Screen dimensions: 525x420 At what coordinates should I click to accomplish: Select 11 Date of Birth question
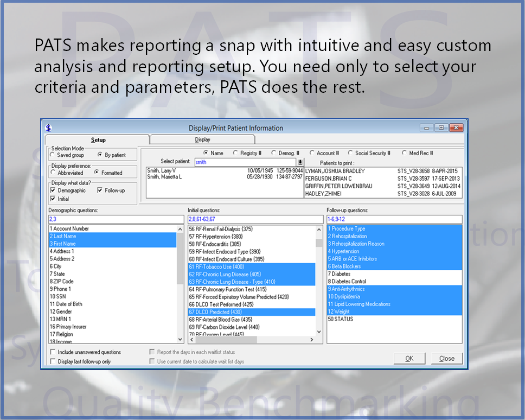coord(112,304)
